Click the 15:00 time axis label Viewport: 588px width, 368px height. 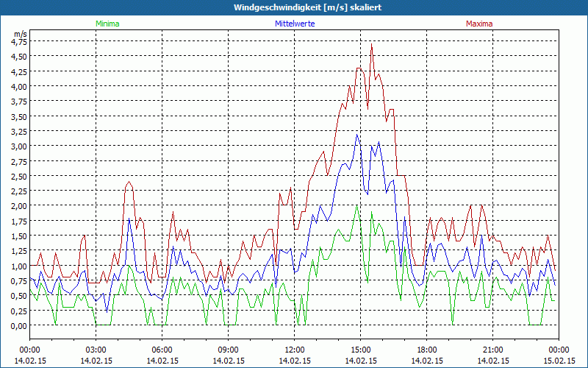coord(360,350)
